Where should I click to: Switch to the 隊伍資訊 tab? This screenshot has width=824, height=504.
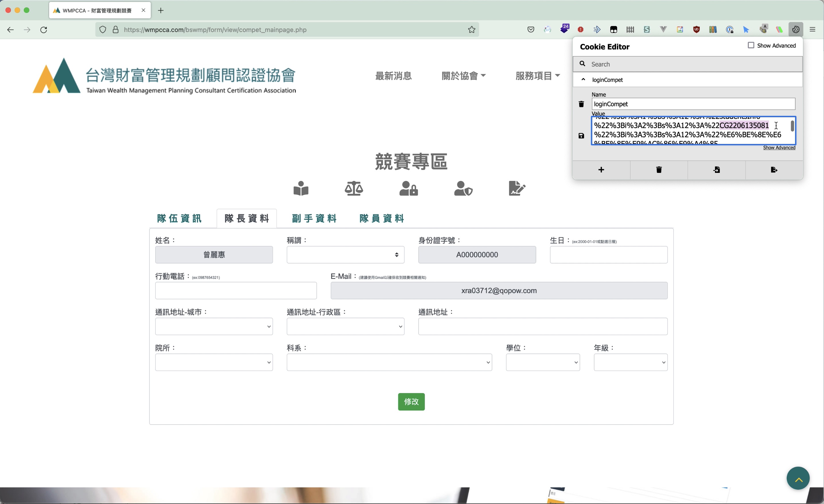click(180, 218)
